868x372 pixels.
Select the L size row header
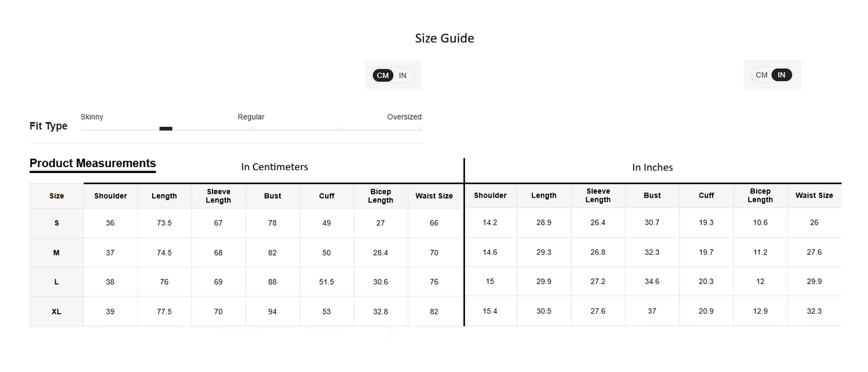[56, 282]
